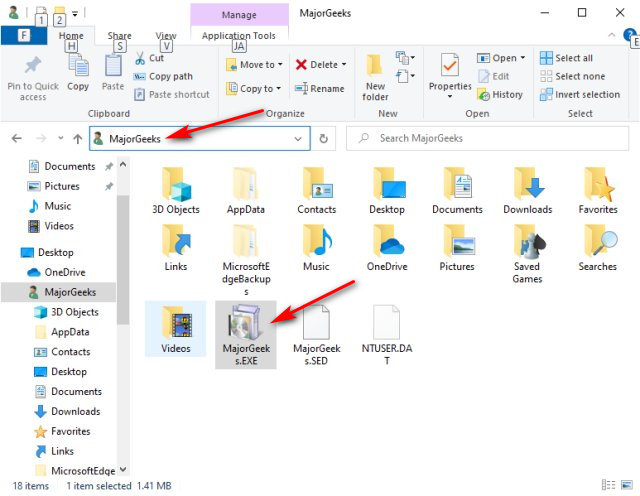Click Invert selection
640x496 pixels.
[580, 95]
